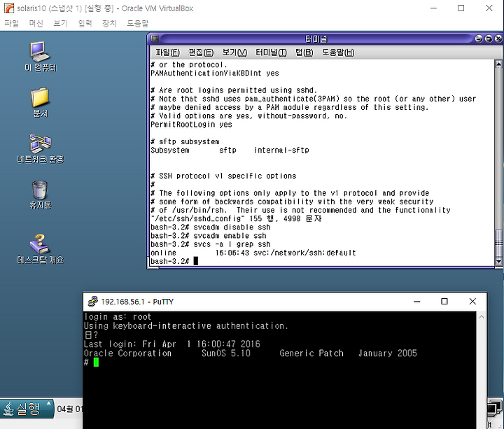The height and width of the screenshot is (429, 504).
Task: Open the 실행 launch menu in the panel
Action: (27, 409)
